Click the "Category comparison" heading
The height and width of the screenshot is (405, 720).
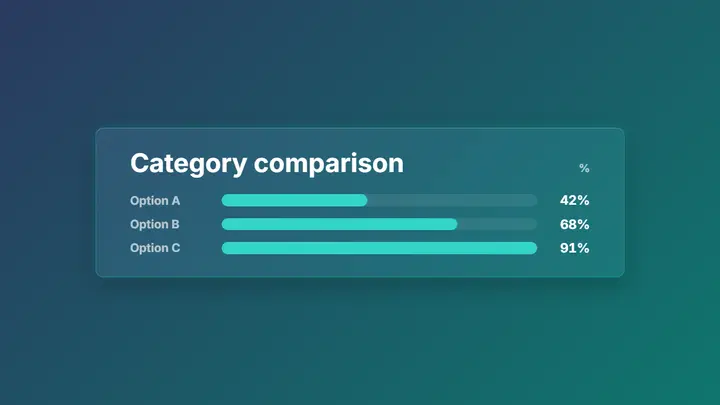point(267,164)
